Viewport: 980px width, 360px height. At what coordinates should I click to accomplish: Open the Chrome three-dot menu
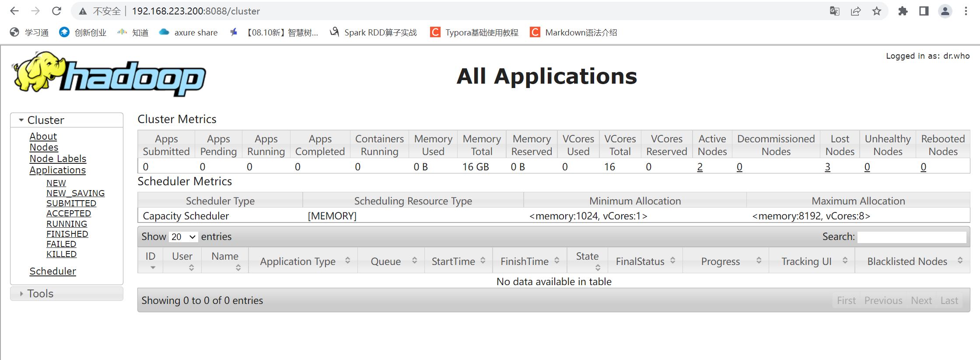click(966, 11)
